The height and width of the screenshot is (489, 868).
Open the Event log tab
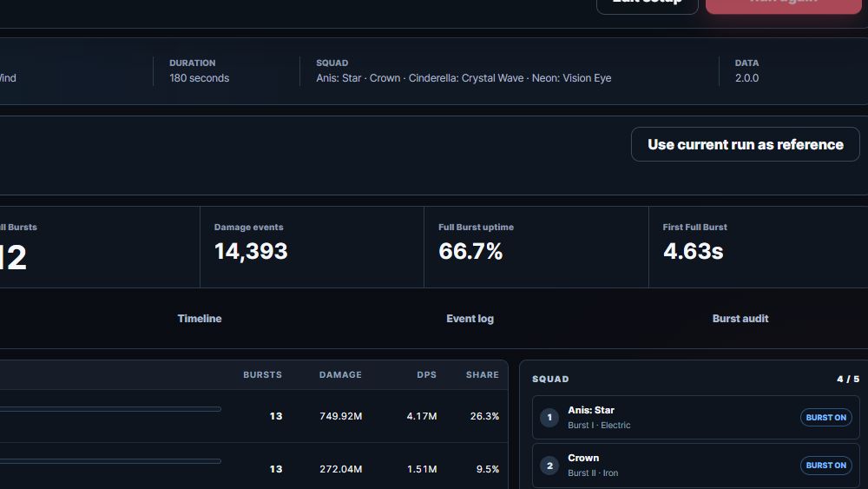pyautogui.click(x=470, y=319)
